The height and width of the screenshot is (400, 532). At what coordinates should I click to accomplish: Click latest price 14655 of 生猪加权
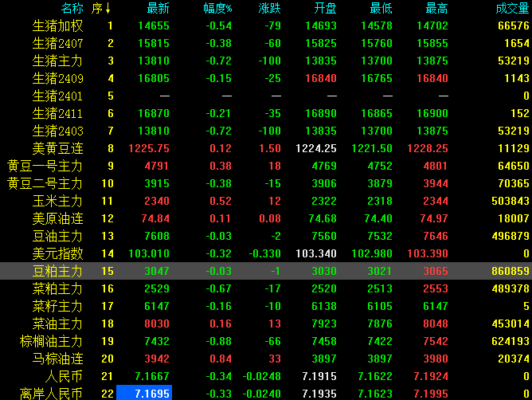tap(154, 25)
